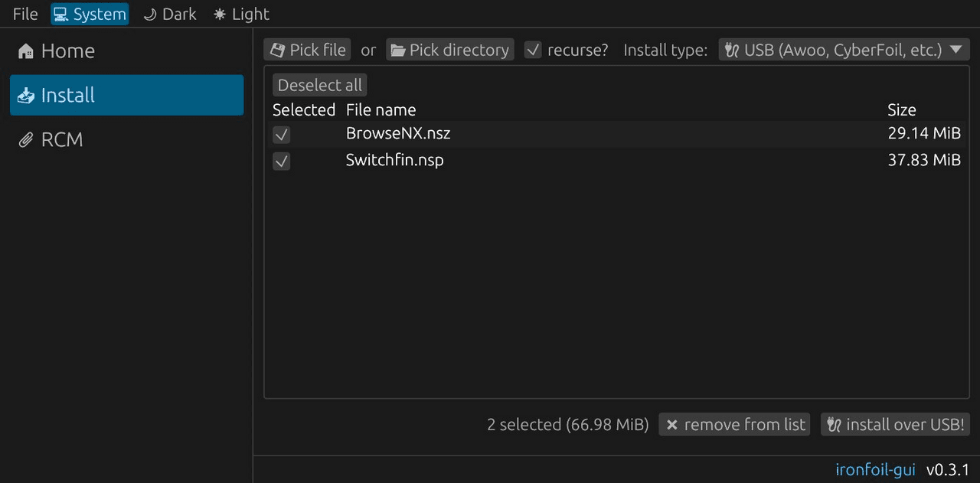Open the File menu
This screenshot has width=980, height=483.
pos(25,15)
